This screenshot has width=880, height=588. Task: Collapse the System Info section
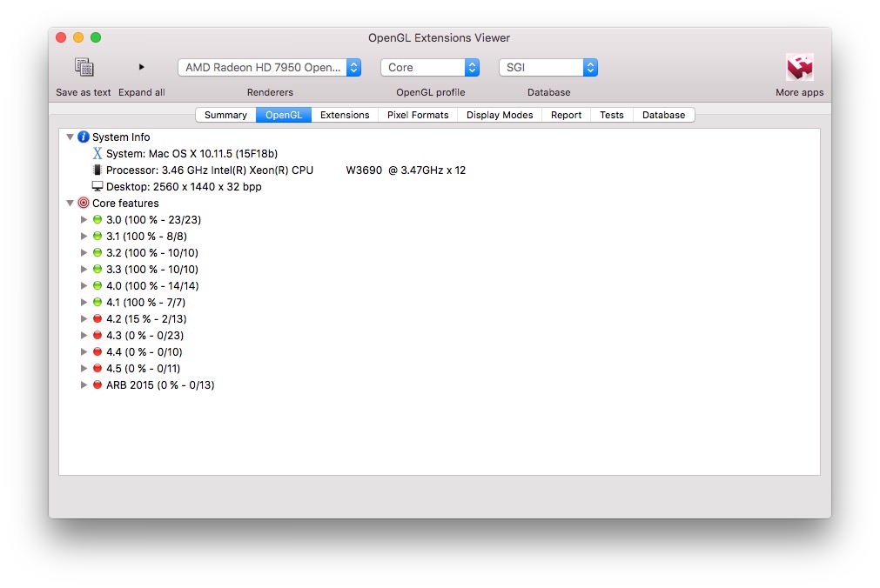pos(71,137)
